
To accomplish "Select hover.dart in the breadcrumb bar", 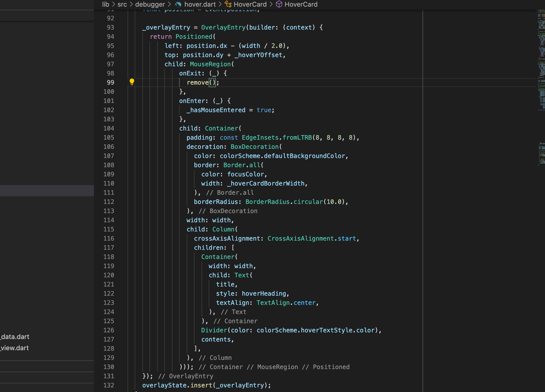I will pos(200,4).
